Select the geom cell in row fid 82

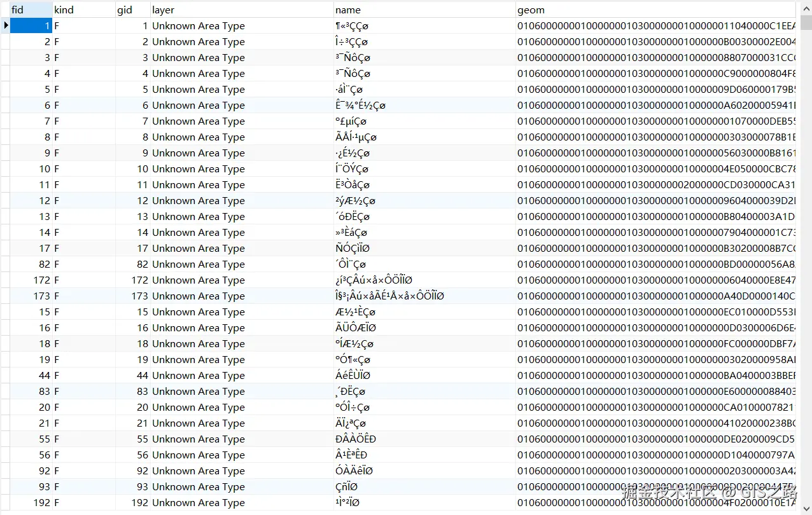tap(655, 264)
